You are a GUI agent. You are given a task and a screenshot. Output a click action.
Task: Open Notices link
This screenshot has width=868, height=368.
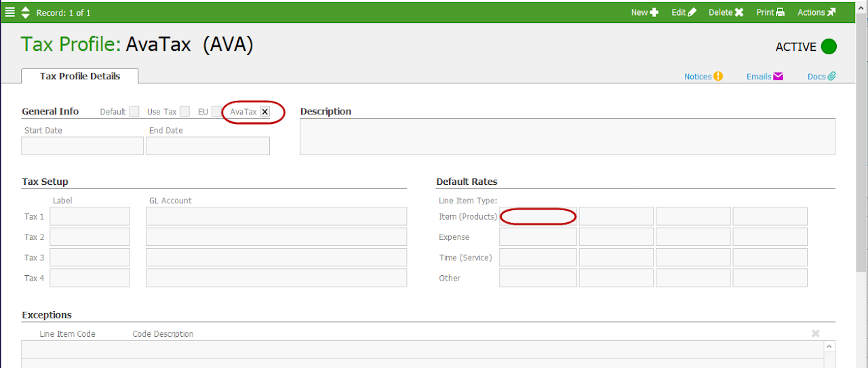point(703,77)
